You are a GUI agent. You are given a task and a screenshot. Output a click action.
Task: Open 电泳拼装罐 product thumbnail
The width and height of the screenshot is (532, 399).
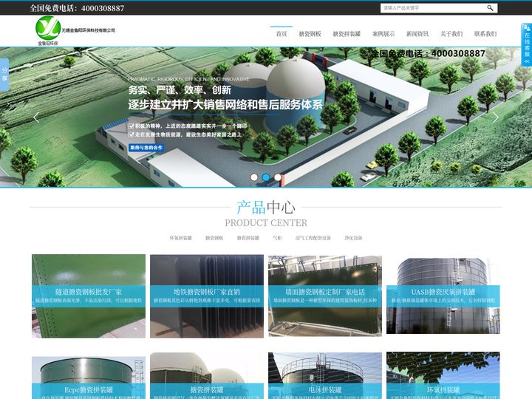(x=325, y=376)
